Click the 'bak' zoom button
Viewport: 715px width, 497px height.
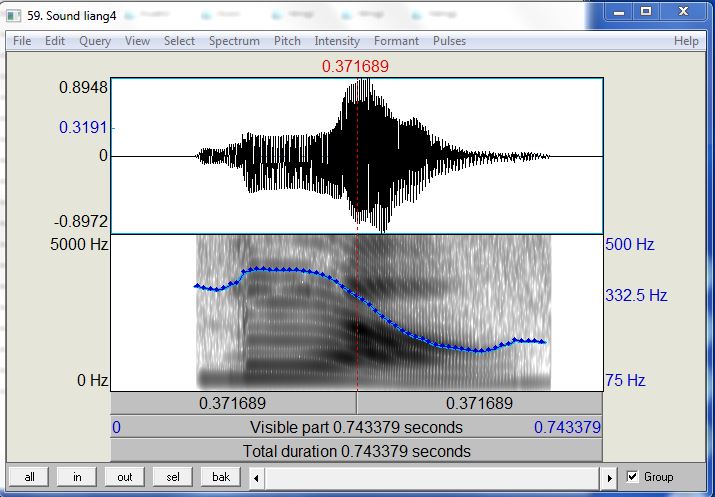pos(221,477)
